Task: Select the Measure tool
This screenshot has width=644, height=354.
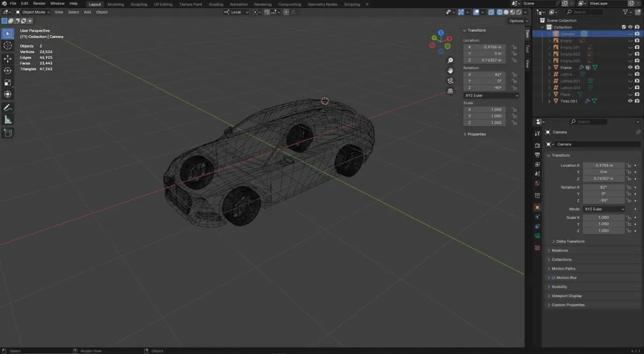Action: [x=8, y=120]
